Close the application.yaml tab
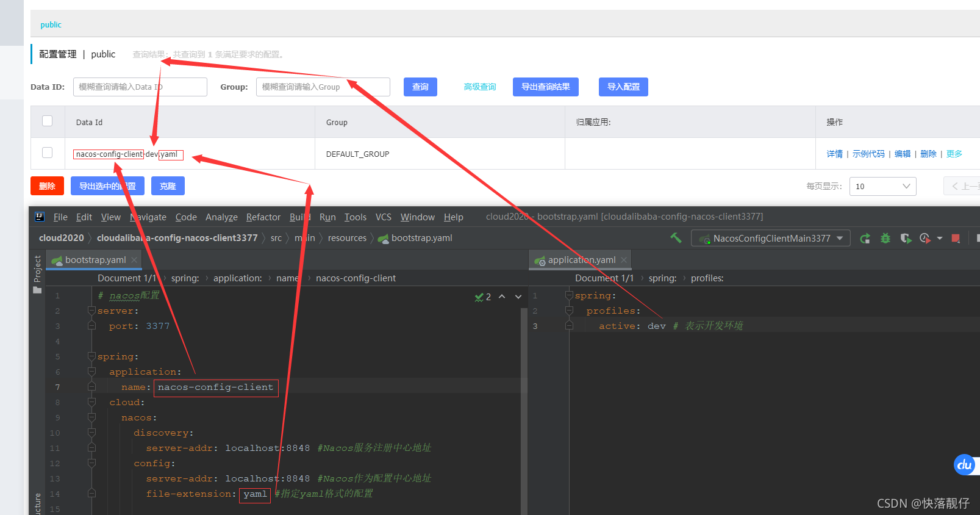 pos(624,260)
